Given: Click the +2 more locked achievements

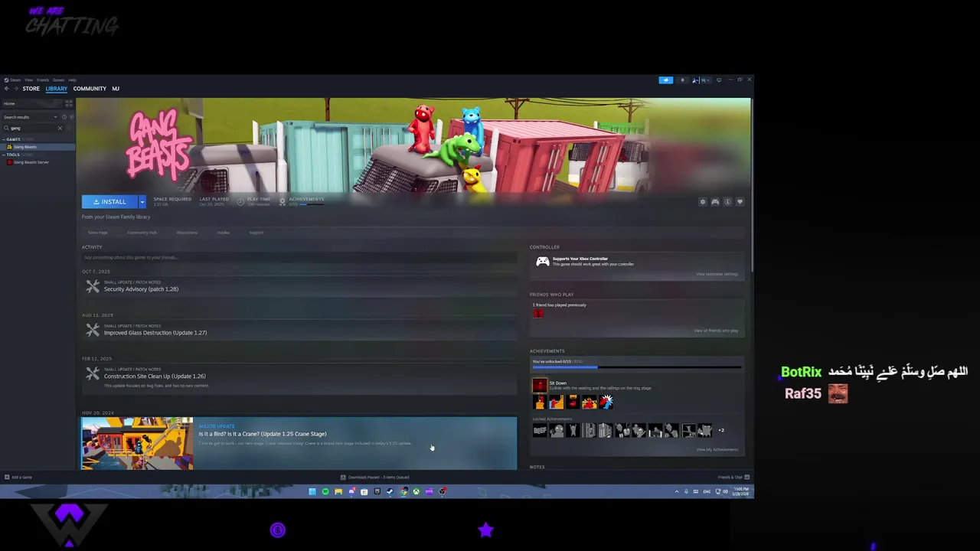Looking at the screenshot, I should (720, 430).
